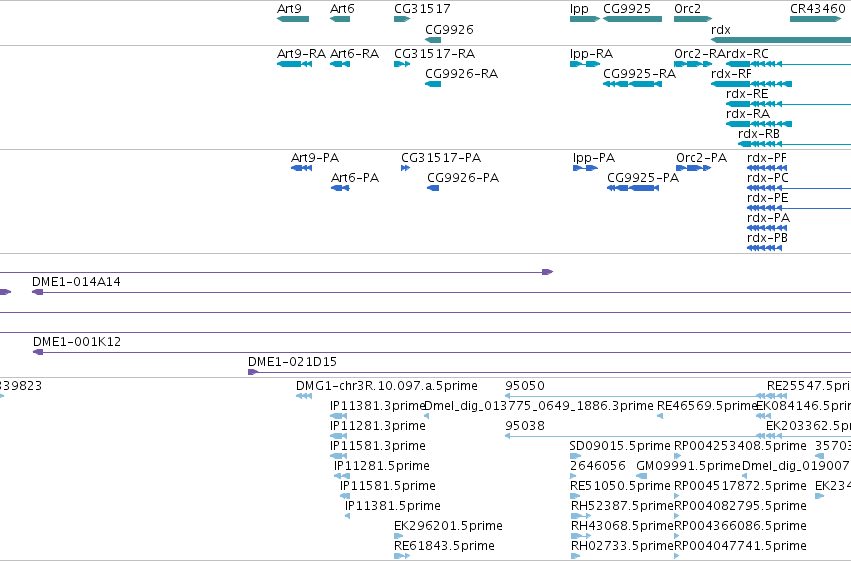
Task: Select the Art6 gene glyph
Action: pyautogui.click(x=340, y=19)
